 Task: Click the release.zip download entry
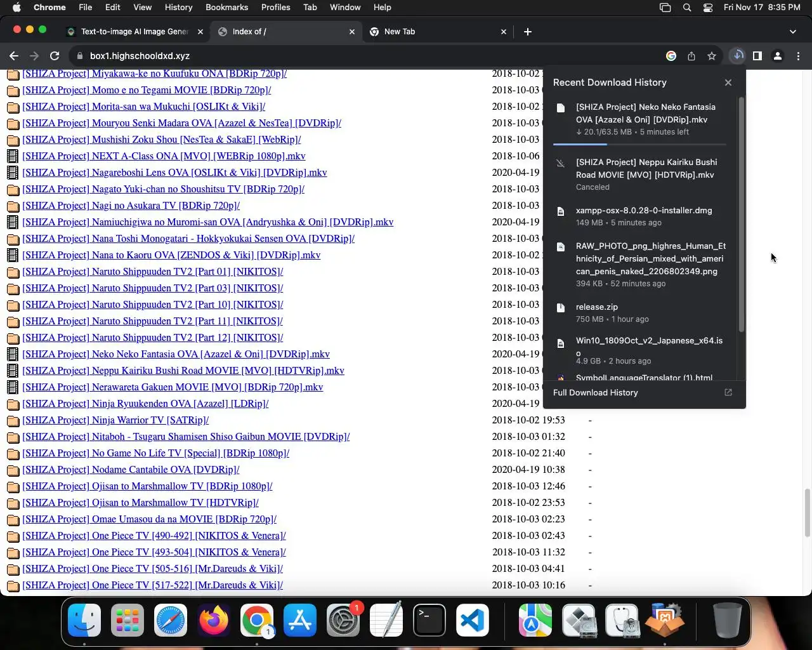click(641, 312)
